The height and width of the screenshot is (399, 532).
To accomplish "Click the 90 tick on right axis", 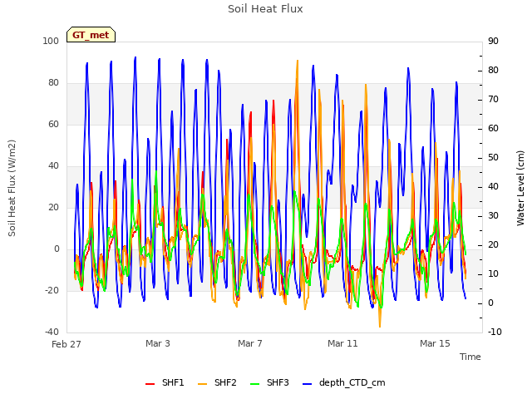I will 493,41.
